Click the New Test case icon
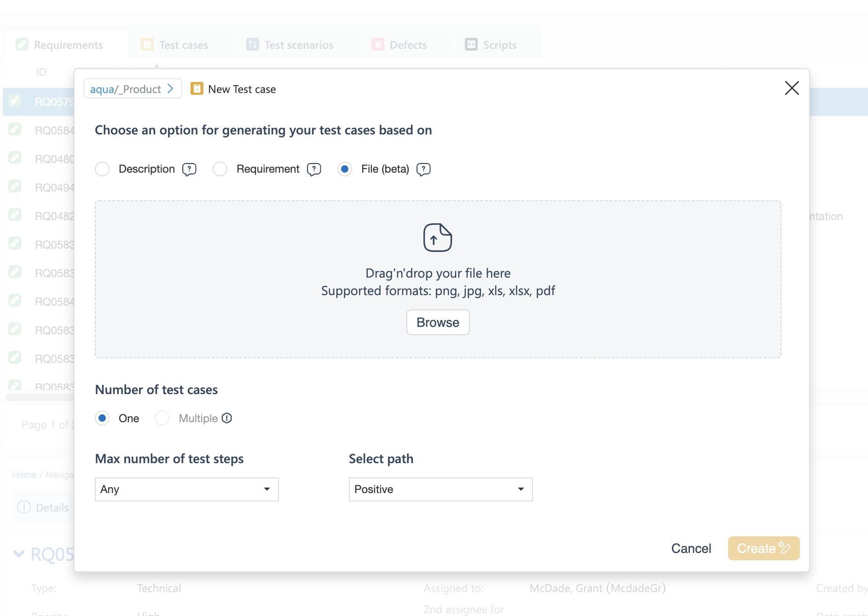 click(197, 89)
